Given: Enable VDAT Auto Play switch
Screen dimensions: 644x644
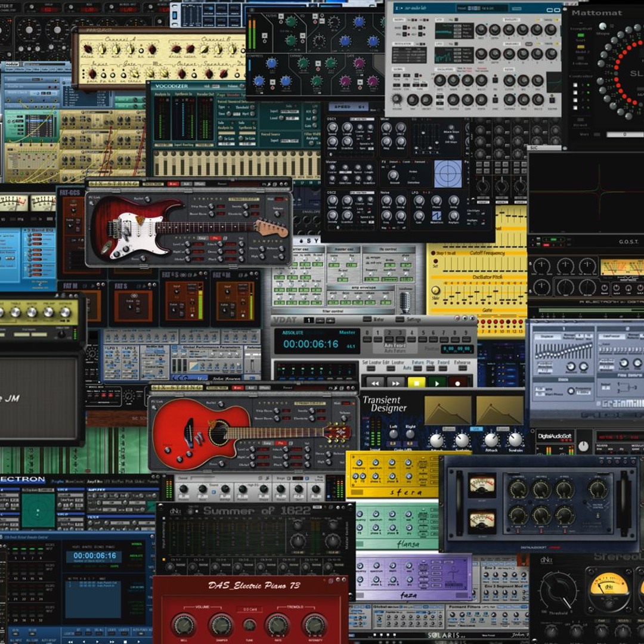Looking at the screenshot, I should (431, 369).
